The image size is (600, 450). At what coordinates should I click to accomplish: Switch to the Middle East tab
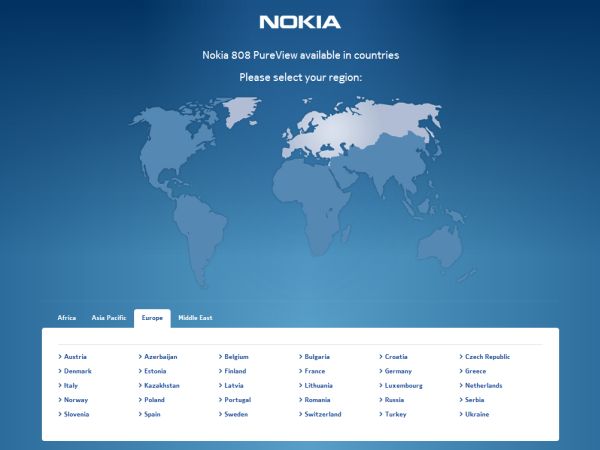(x=195, y=318)
